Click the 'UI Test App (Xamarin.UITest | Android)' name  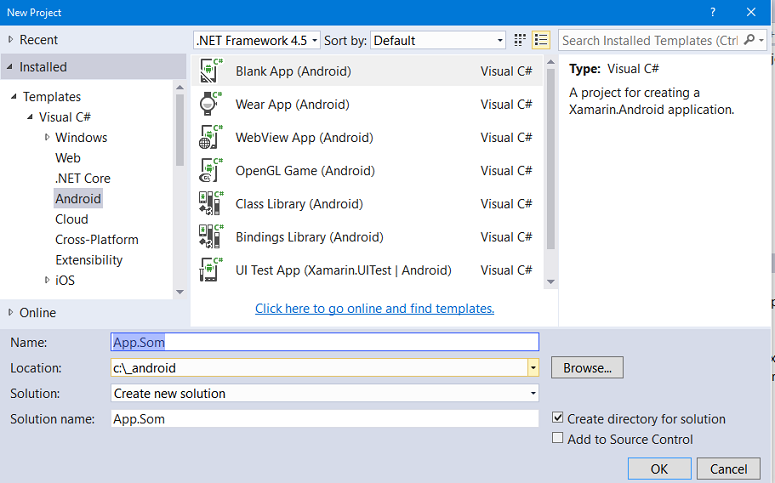click(x=344, y=270)
